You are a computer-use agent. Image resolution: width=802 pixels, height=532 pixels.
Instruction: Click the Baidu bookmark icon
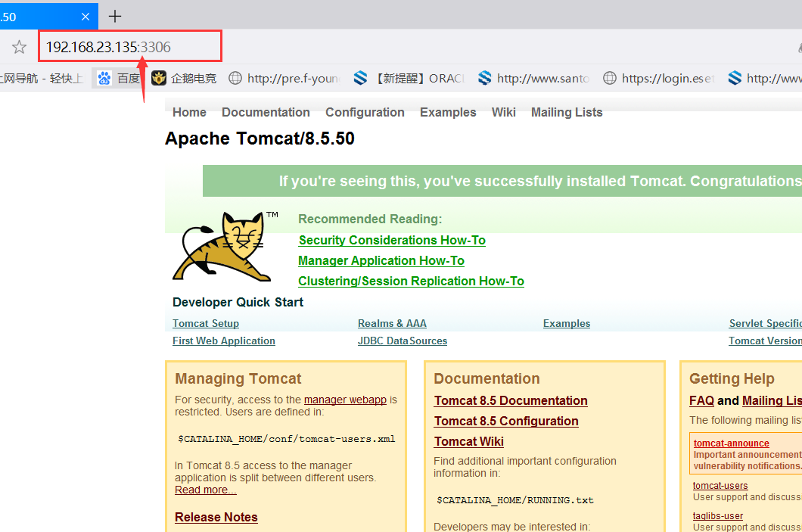pyautogui.click(x=103, y=78)
